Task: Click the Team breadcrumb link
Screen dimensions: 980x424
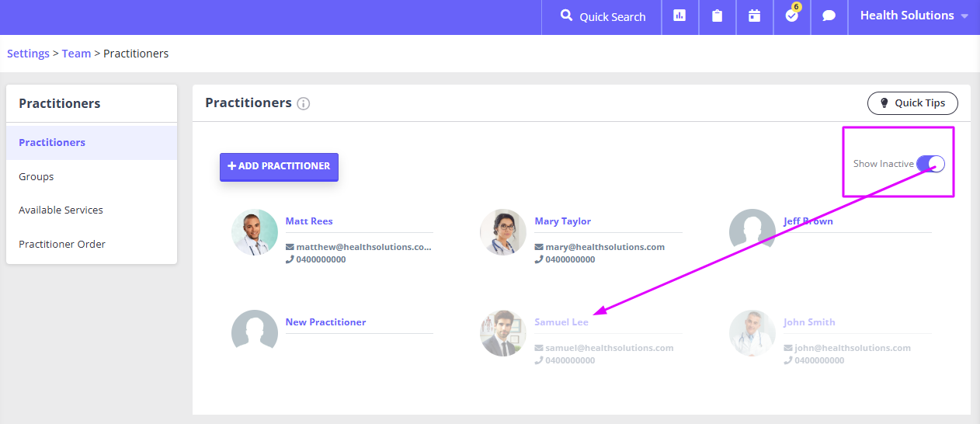Action: tap(76, 54)
